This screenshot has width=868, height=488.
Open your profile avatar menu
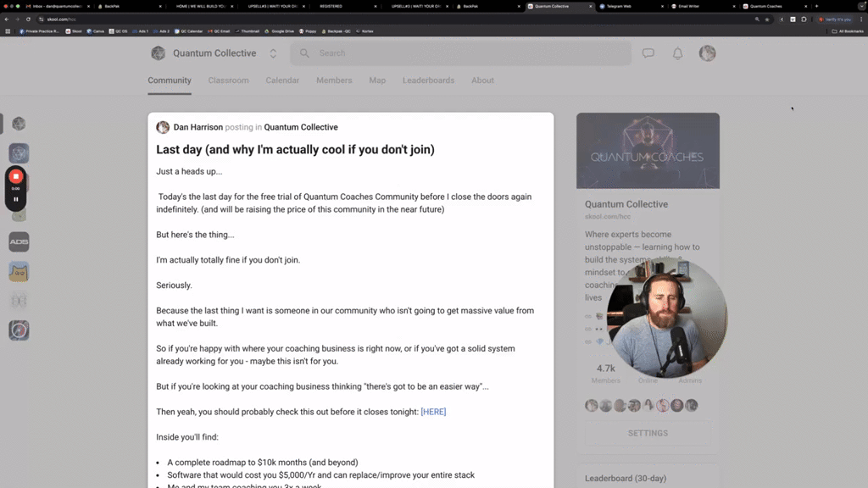708,53
